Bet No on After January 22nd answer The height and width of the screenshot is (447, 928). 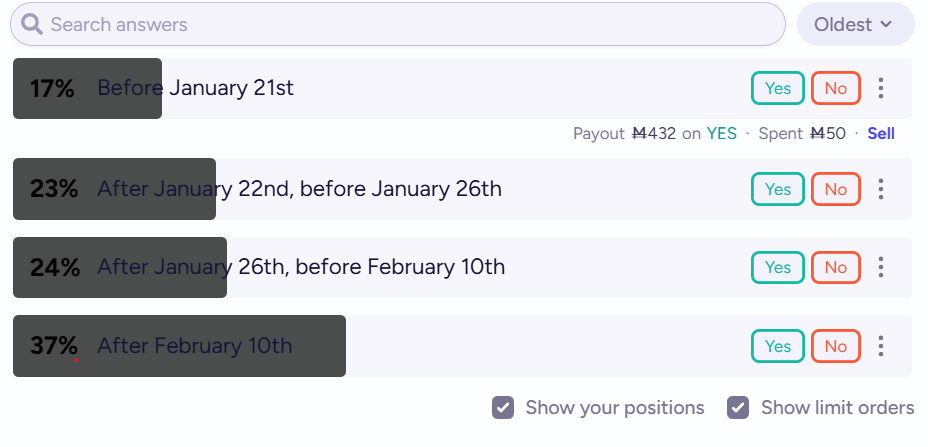(x=836, y=189)
